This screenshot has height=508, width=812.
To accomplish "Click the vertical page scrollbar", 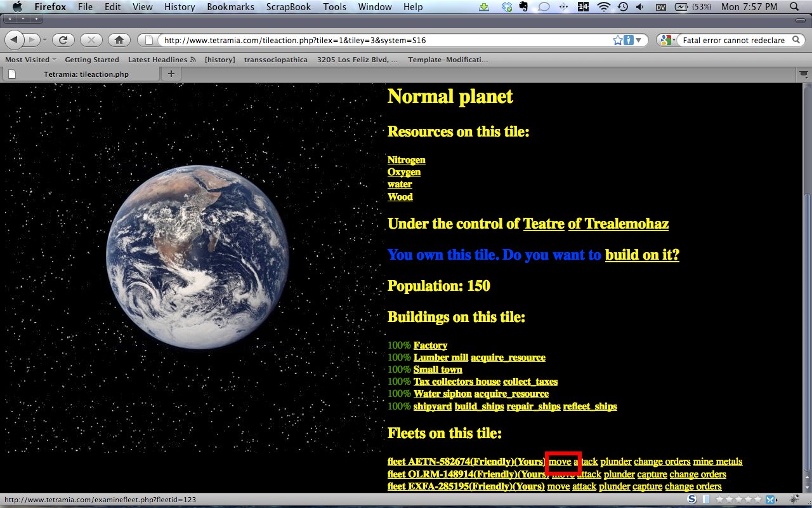I will click(806, 286).
